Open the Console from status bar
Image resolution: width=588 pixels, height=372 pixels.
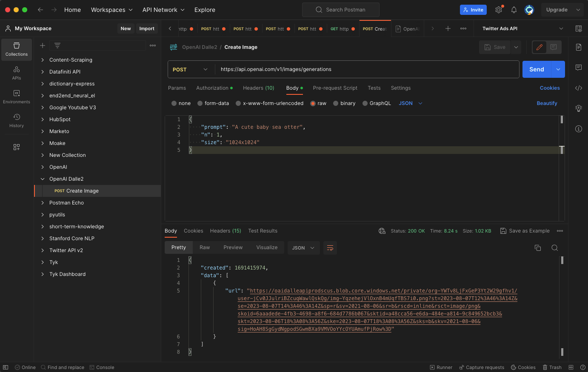click(102, 367)
